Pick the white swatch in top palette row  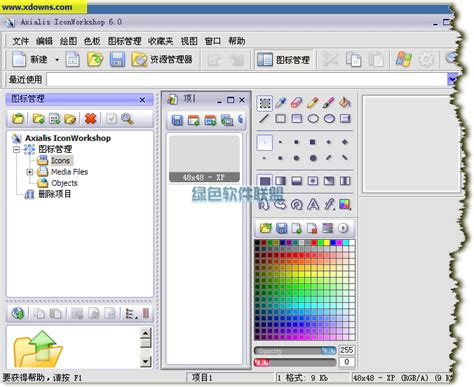coord(352,243)
